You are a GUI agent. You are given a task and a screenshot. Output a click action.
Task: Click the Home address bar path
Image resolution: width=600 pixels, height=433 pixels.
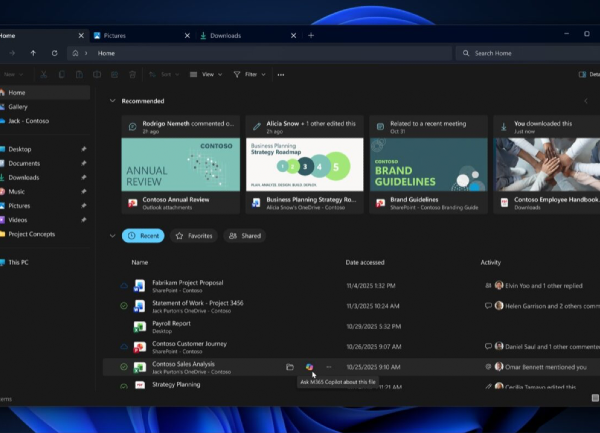tap(259, 53)
